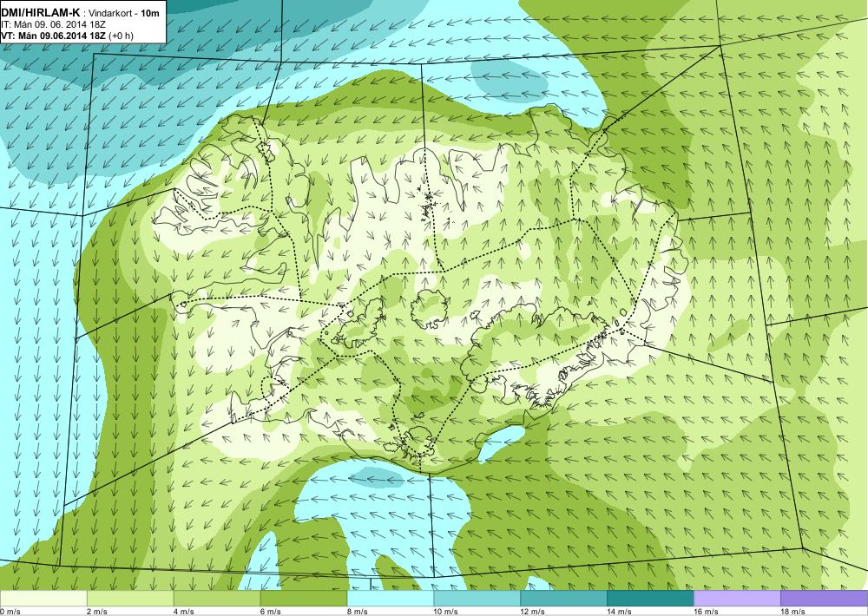The image size is (868, 616).
Task: Click the 2 m/s light green legend swatch
Action: 130,599
